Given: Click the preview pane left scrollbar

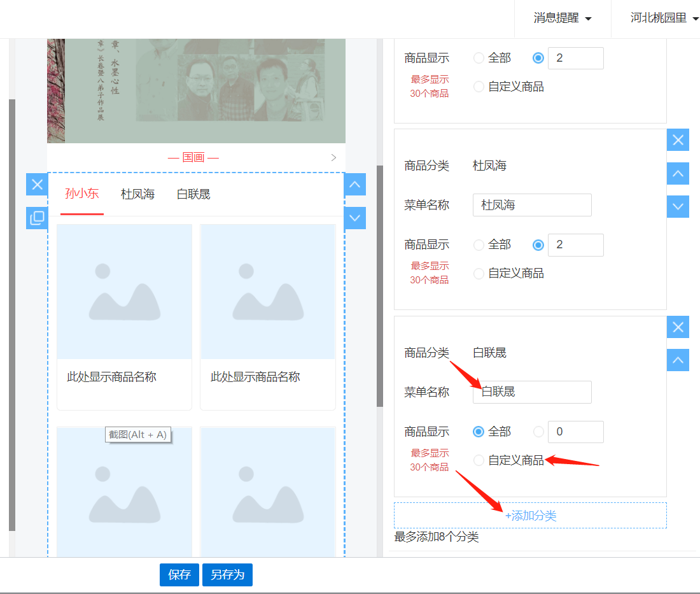Looking at the screenshot, I should click(12, 315).
